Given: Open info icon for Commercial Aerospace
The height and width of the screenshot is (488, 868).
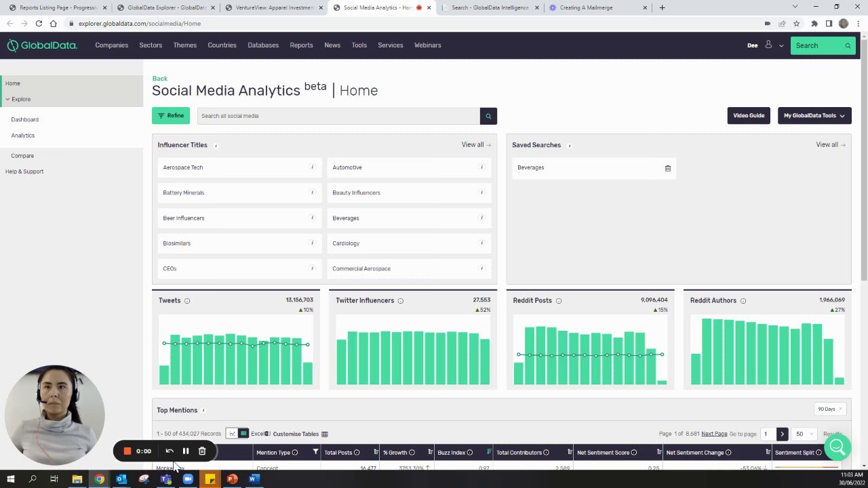Looking at the screenshot, I should [481, 268].
